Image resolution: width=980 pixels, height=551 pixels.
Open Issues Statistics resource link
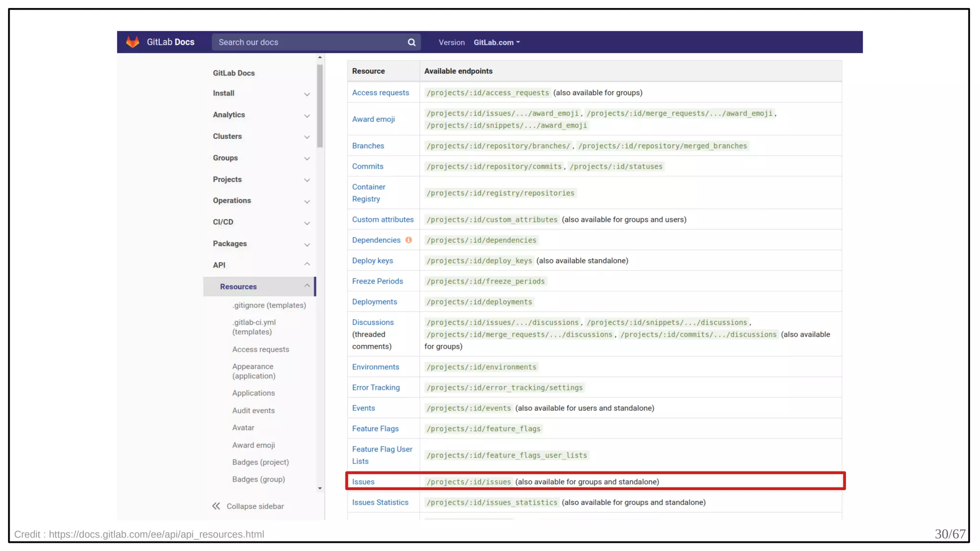pyautogui.click(x=380, y=502)
